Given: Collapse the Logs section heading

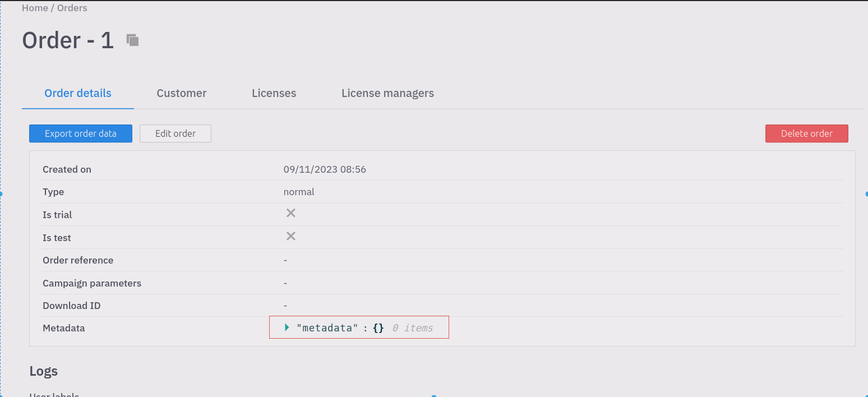Looking at the screenshot, I should (43, 371).
